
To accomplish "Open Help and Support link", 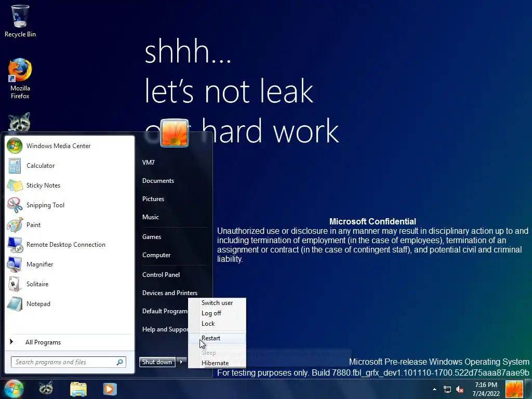I will pos(165,329).
